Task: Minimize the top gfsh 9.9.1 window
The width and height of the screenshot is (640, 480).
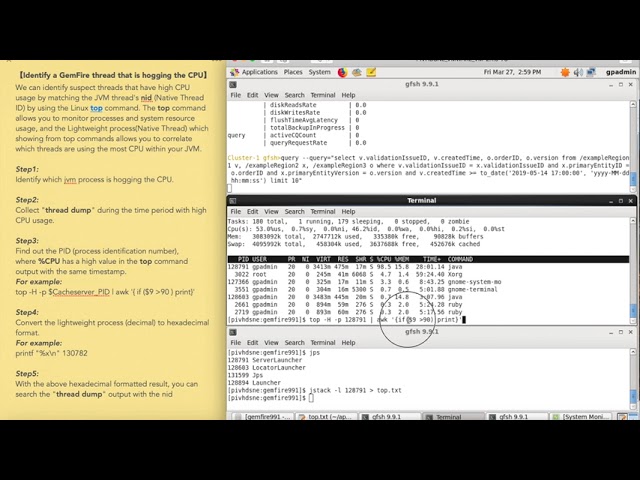Action: click(x=611, y=85)
